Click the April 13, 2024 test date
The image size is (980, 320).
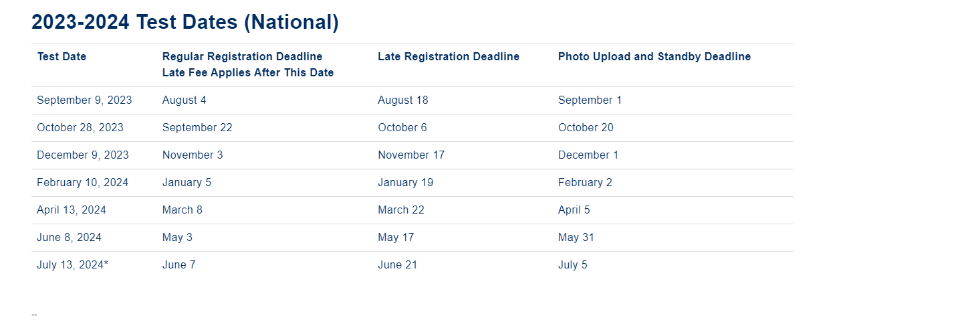(72, 210)
